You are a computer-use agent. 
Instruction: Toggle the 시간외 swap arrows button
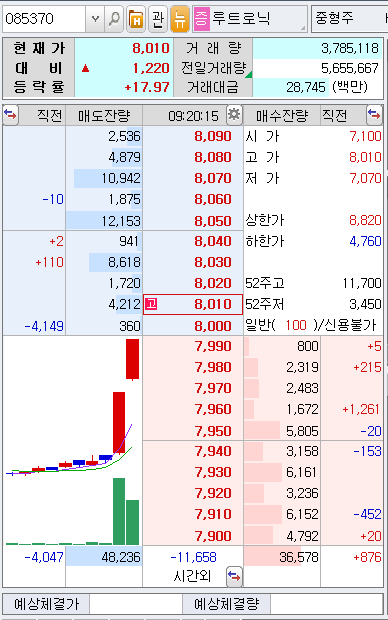pos(234,577)
